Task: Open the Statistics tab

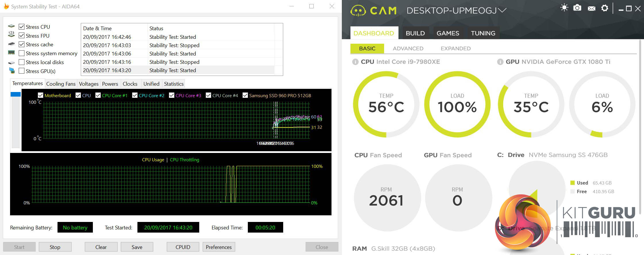Action: 174,84
